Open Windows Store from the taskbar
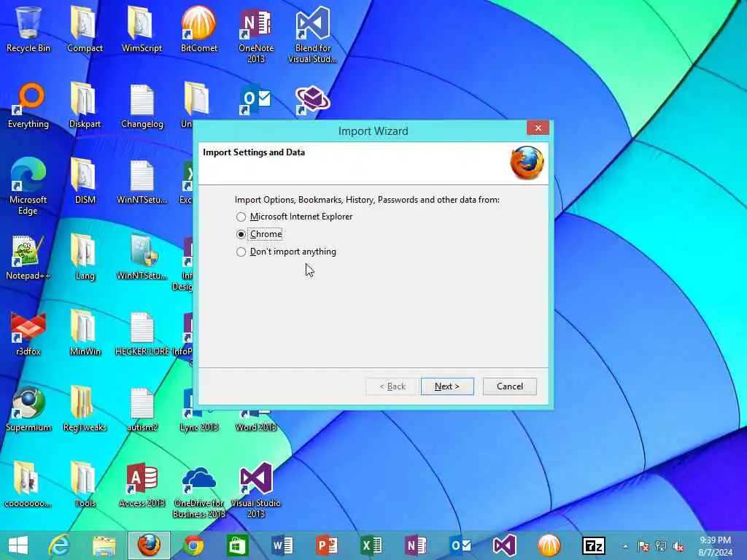Viewport: 747px width, 560px height. (238, 545)
